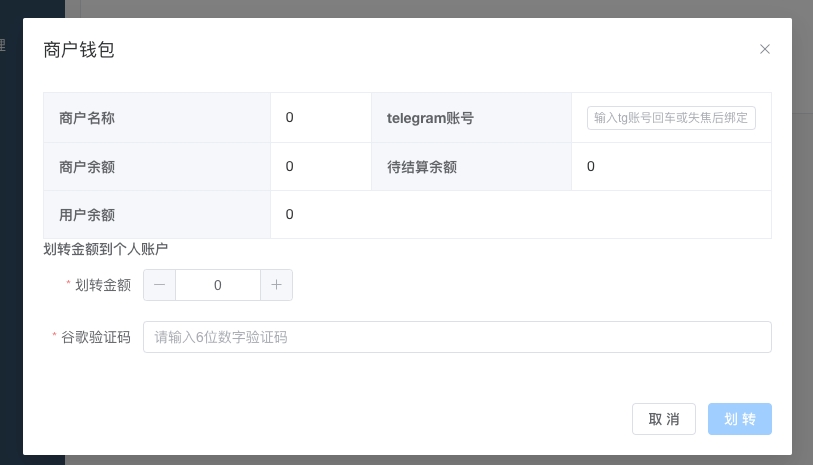Click the 商户名称 label cell

(x=157, y=118)
